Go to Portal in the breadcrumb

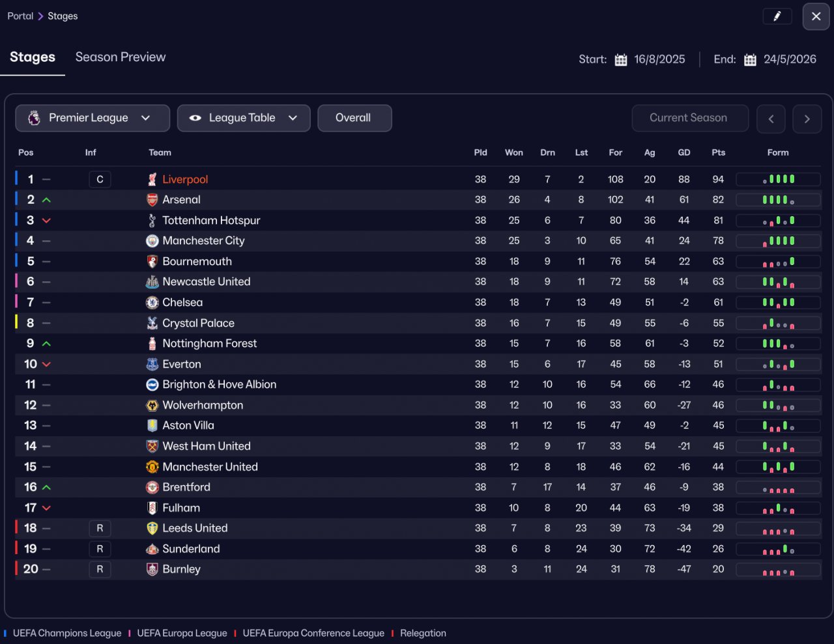coord(20,16)
